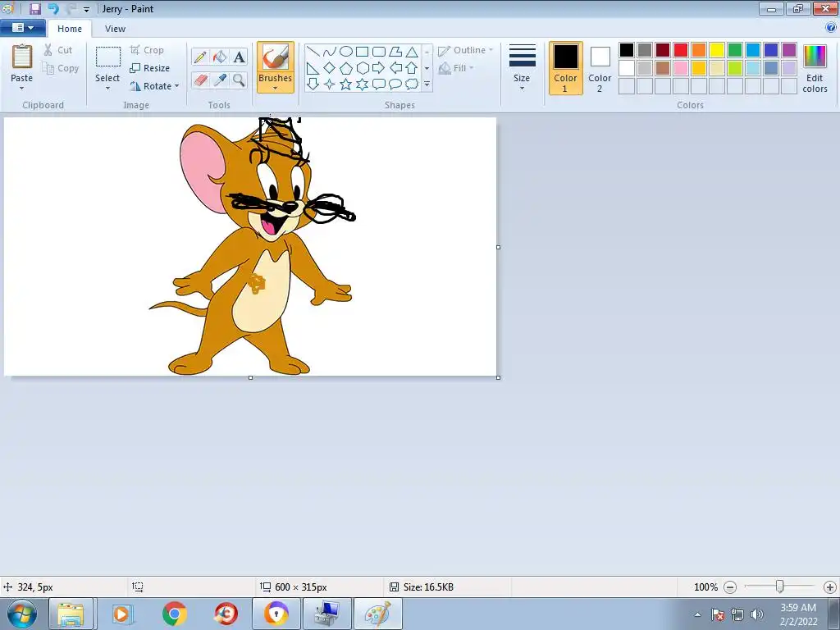This screenshot has width=840, height=630.
Task: Click the canvas corner resize handle
Action: coord(498,377)
